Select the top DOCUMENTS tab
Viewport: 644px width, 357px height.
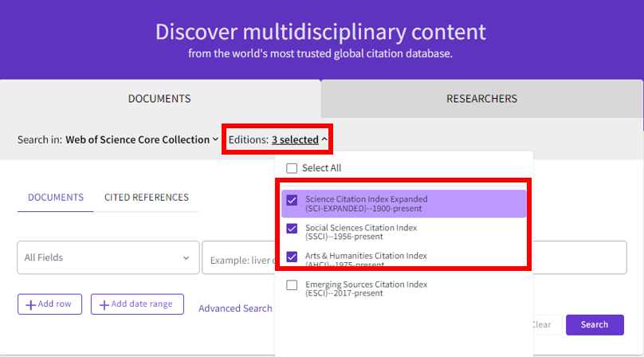click(159, 99)
